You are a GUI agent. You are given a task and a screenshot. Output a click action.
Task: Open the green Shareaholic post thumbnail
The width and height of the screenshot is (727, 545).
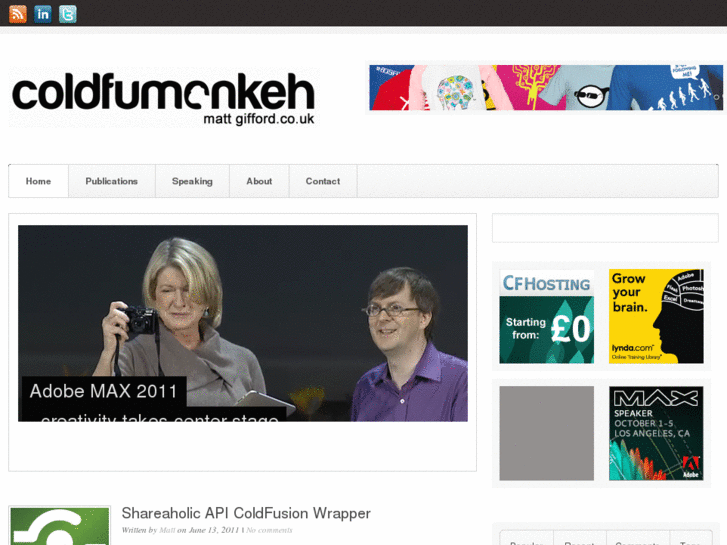(x=60, y=526)
